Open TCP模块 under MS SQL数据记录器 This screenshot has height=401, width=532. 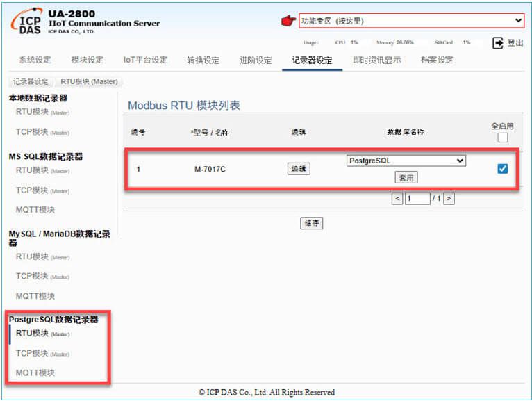click(43, 190)
